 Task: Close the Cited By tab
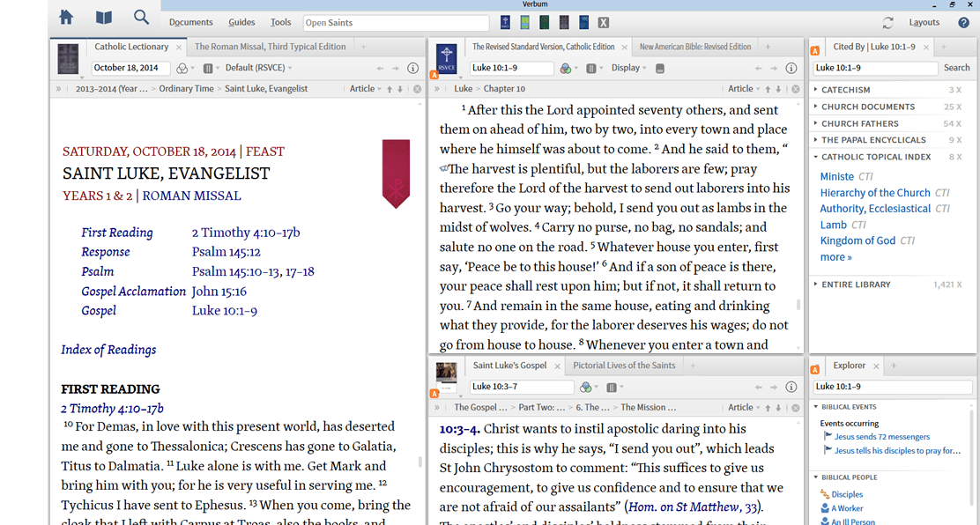pos(926,48)
